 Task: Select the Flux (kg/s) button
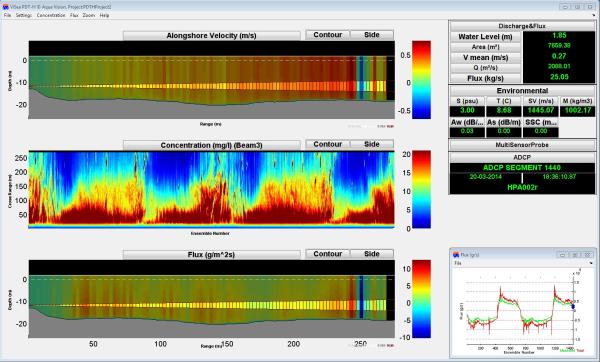[x=485, y=78]
